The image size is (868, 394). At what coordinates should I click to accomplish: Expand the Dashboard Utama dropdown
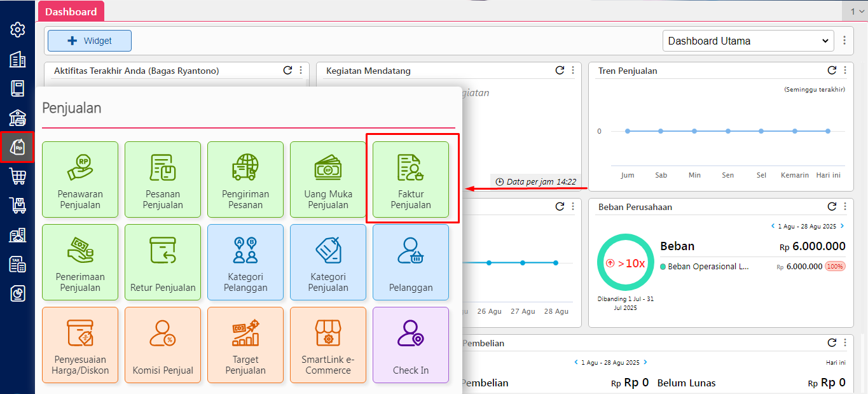[x=748, y=41]
